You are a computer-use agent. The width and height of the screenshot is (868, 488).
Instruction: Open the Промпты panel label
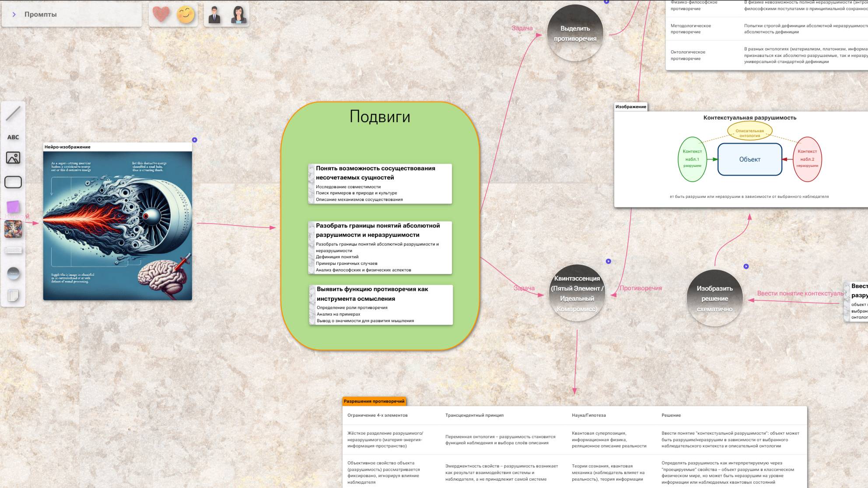coord(41,14)
